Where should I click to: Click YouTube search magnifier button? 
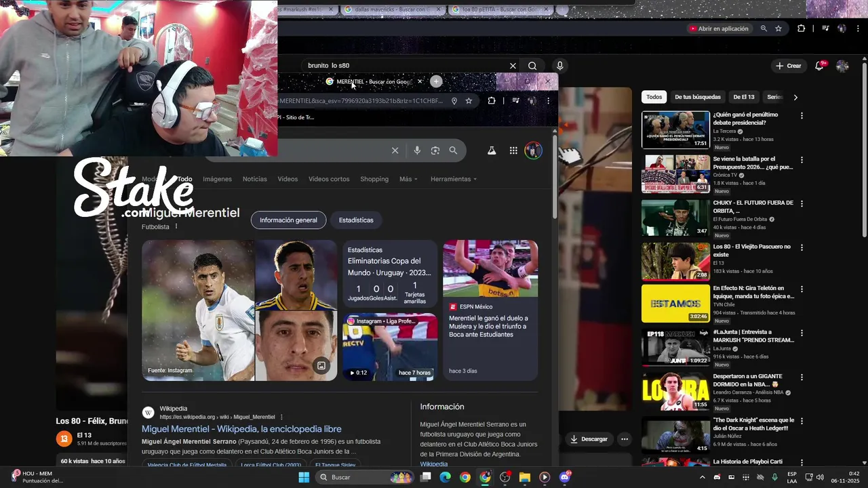(532, 66)
